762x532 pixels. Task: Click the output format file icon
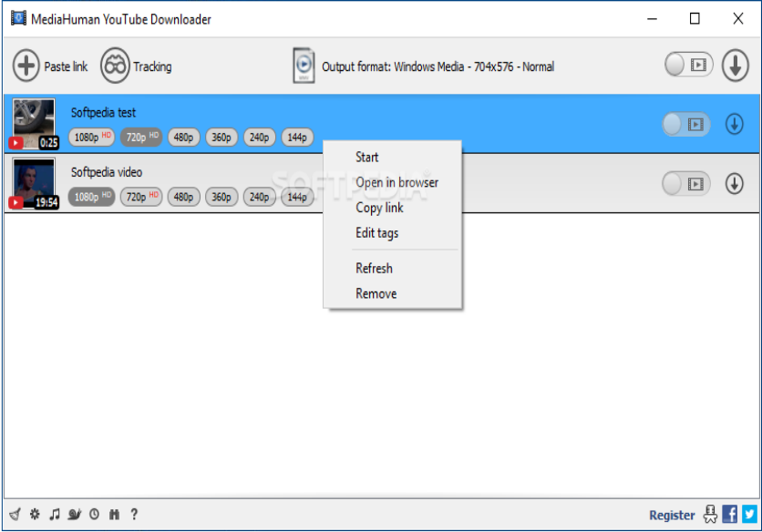(x=304, y=66)
